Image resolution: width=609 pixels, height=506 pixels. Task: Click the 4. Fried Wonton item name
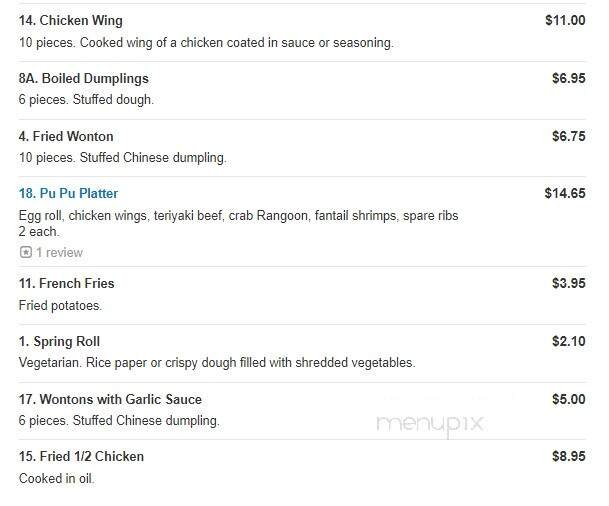point(66,136)
